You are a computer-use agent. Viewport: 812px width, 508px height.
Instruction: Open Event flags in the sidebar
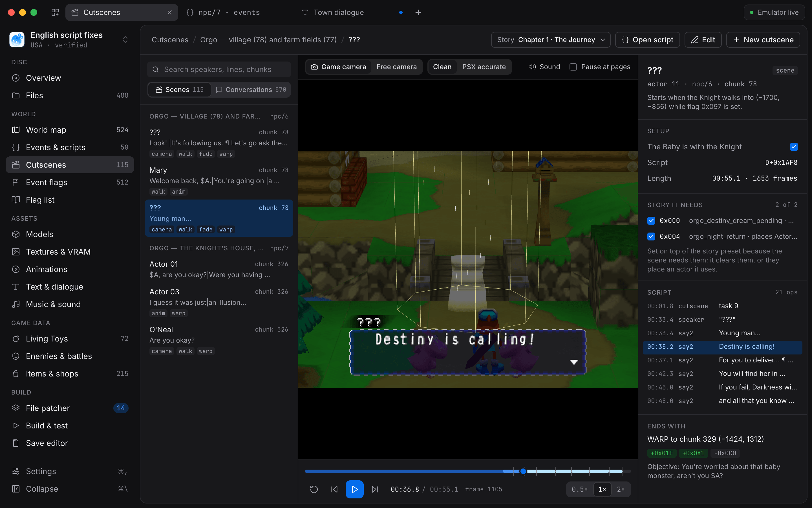(70, 182)
